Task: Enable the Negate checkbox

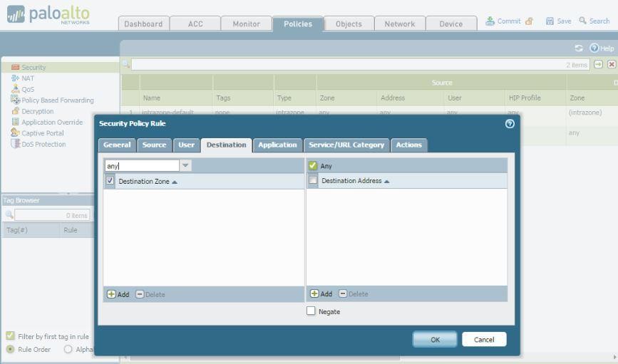Action: (x=311, y=311)
